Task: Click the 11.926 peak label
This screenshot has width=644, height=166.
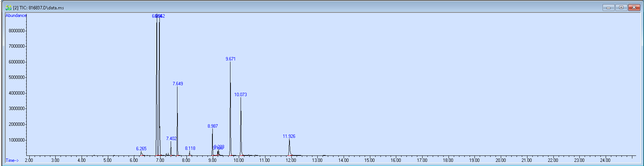Action: pos(289,136)
